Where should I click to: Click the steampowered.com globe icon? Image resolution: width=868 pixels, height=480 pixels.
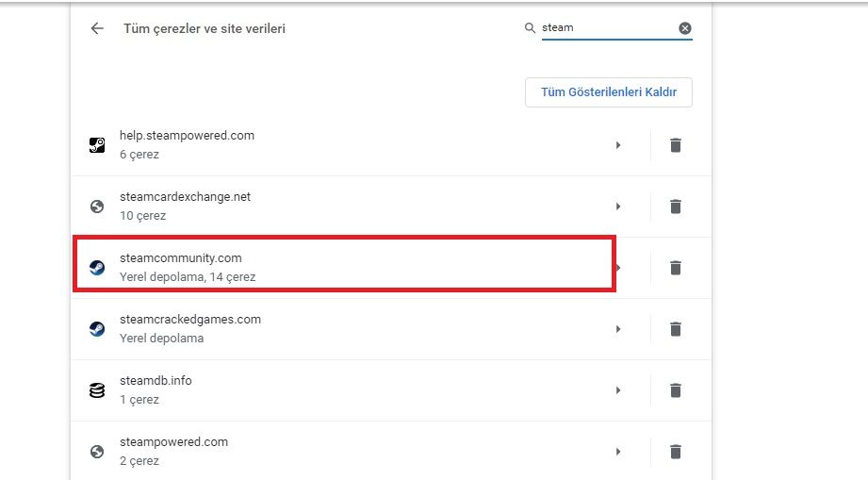pyautogui.click(x=97, y=452)
